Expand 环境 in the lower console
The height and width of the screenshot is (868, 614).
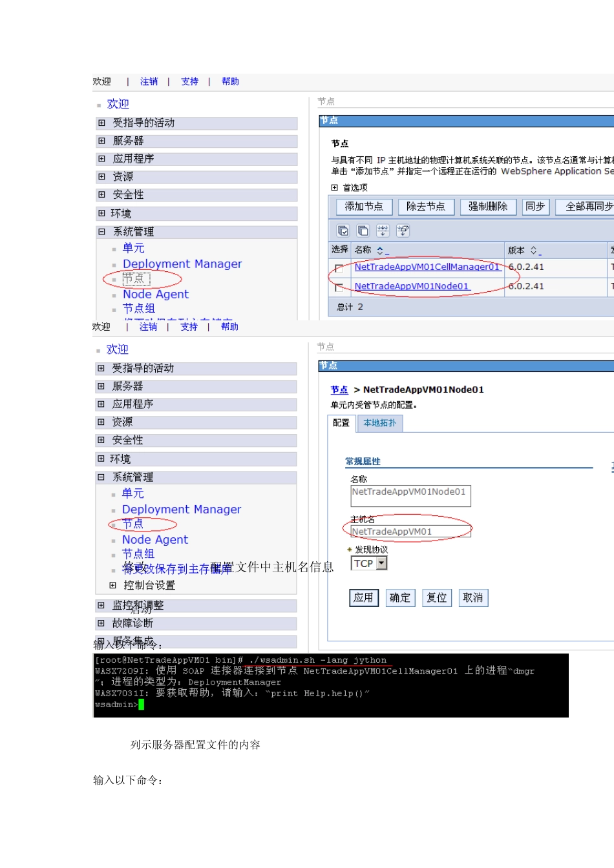click(101, 459)
